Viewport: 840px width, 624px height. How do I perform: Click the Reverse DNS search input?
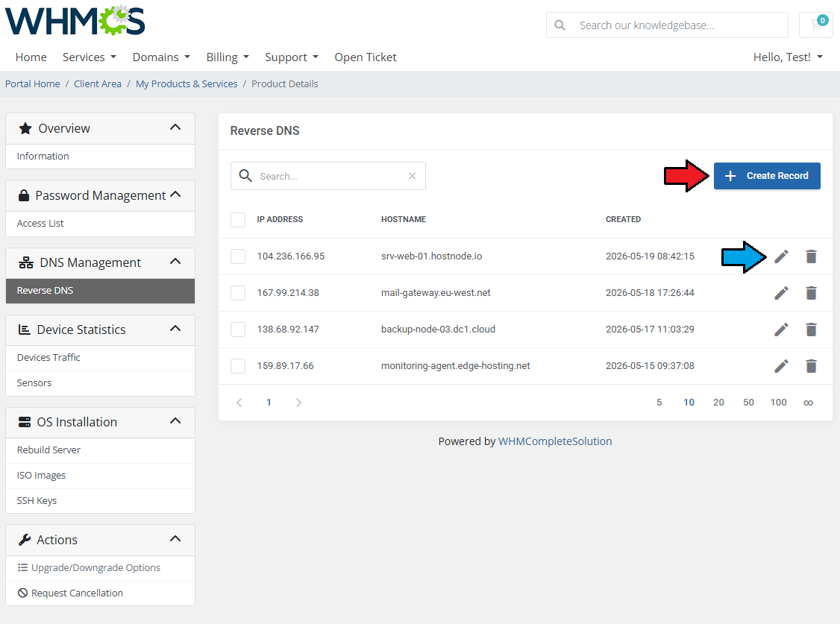click(327, 176)
